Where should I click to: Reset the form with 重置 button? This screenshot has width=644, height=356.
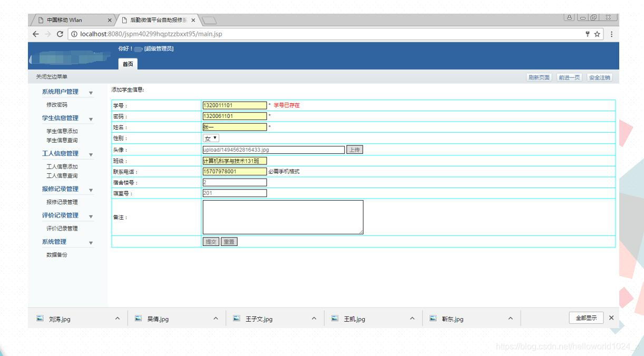click(x=229, y=242)
